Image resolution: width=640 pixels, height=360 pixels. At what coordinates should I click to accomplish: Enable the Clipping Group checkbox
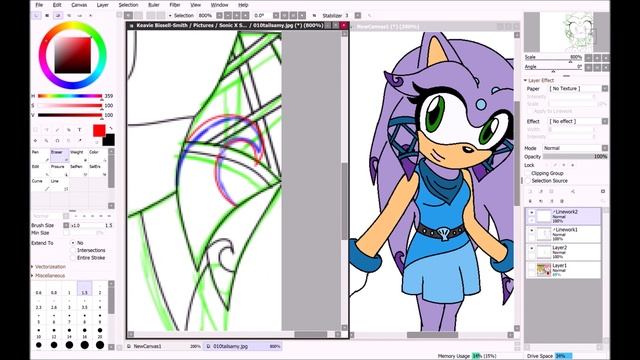528,173
